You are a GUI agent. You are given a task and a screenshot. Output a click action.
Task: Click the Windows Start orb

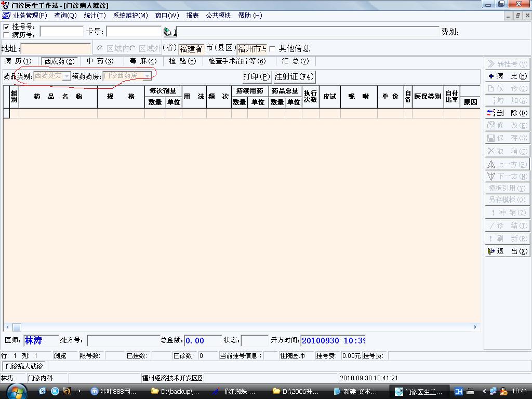click(x=16, y=392)
